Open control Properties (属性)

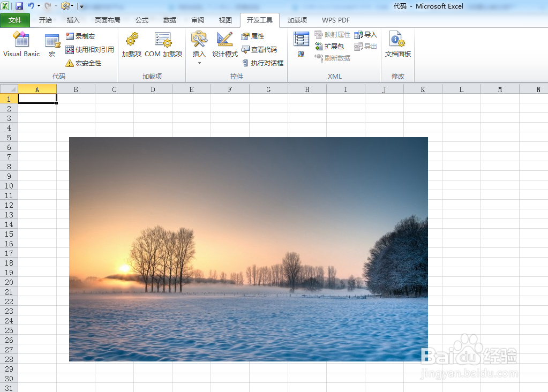pos(253,36)
